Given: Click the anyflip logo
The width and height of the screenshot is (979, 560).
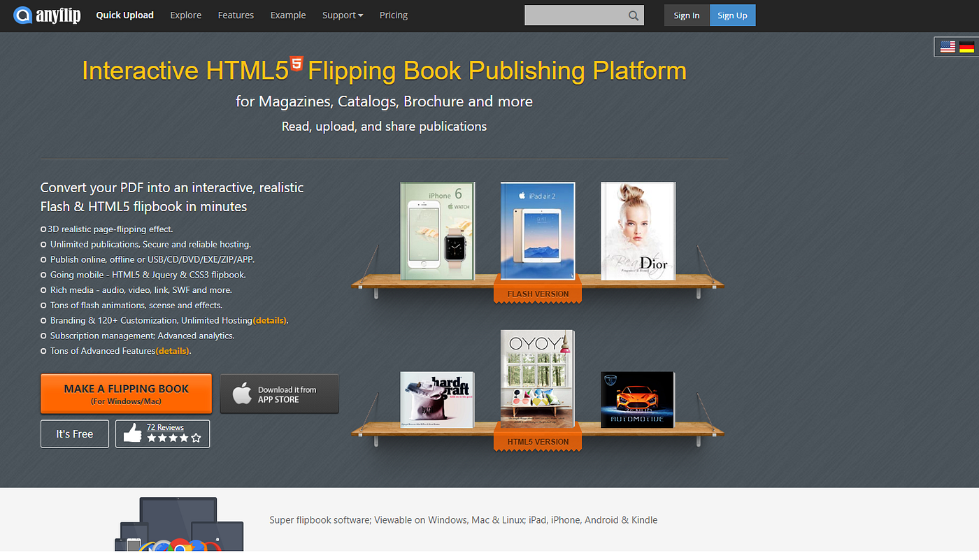Looking at the screenshot, I should [48, 15].
